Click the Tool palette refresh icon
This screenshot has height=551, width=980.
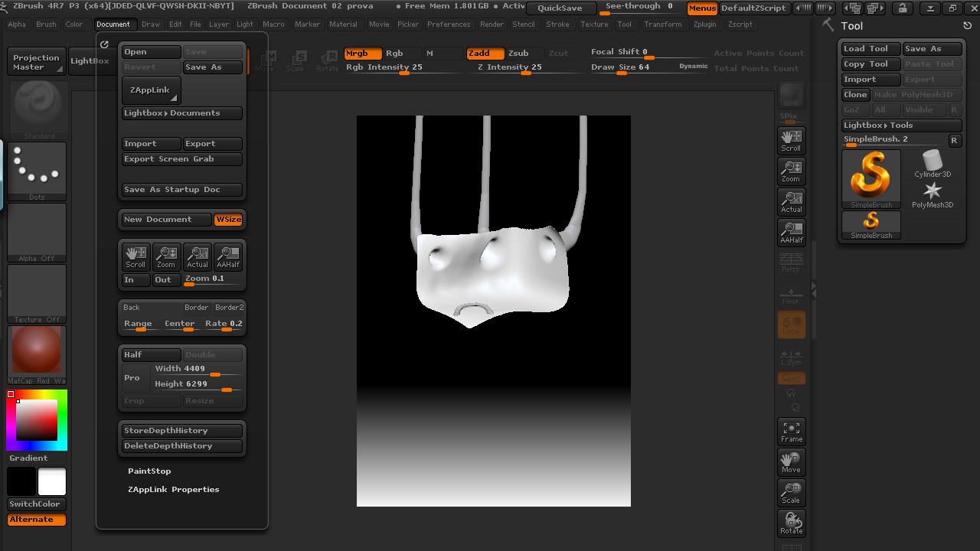point(967,25)
